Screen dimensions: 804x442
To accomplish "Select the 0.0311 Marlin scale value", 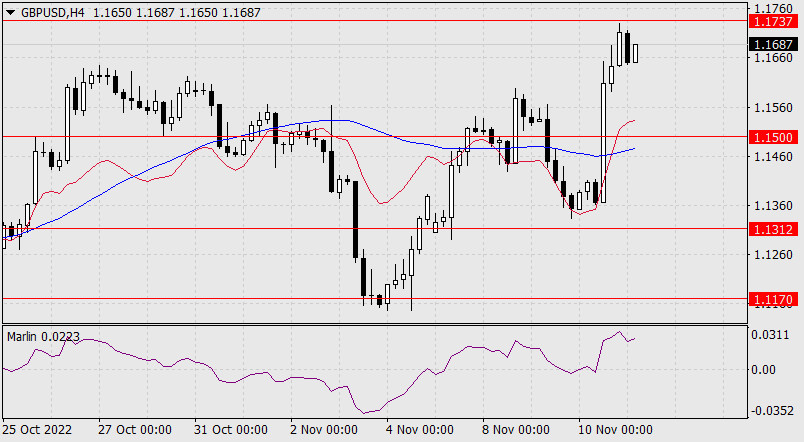I will [x=770, y=335].
